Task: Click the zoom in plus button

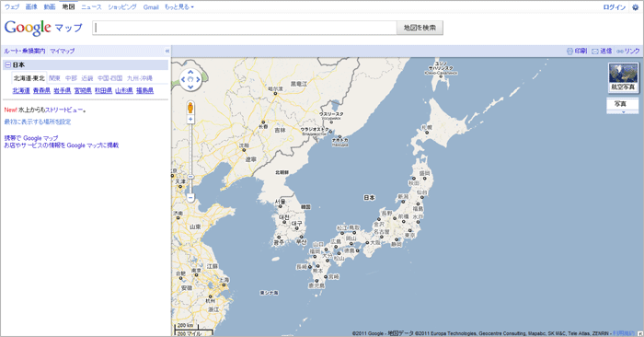Action: coord(190,119)
